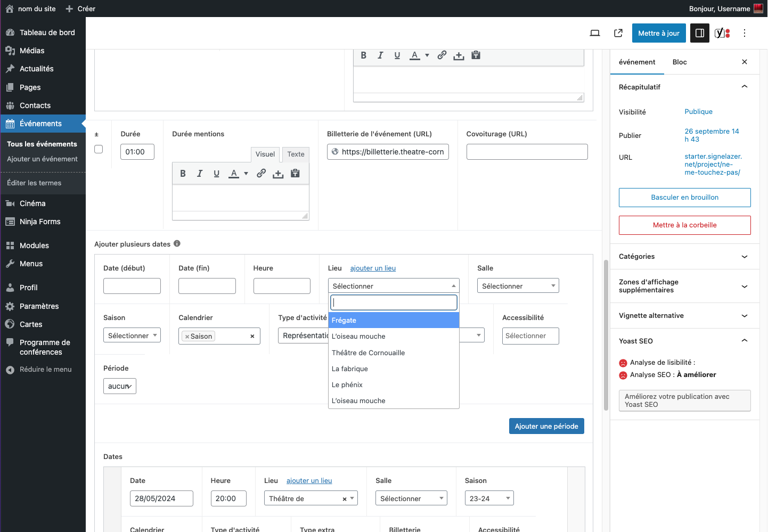Click the Ajouter une période button
The image size is (768, 532).
coord(546,426)
